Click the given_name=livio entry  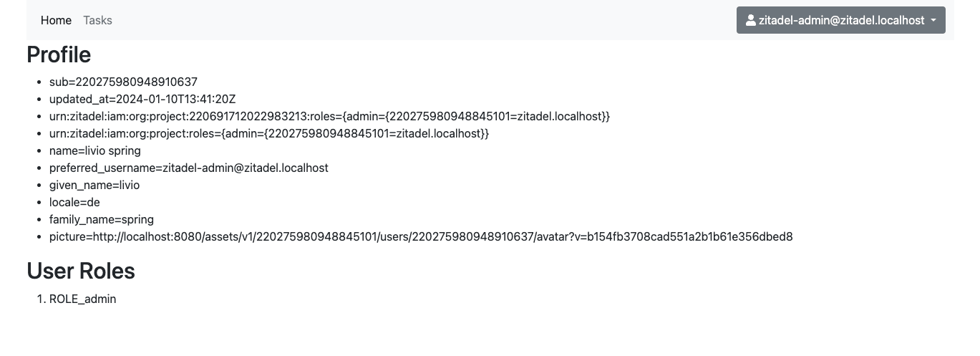click(x=94, y=185)
